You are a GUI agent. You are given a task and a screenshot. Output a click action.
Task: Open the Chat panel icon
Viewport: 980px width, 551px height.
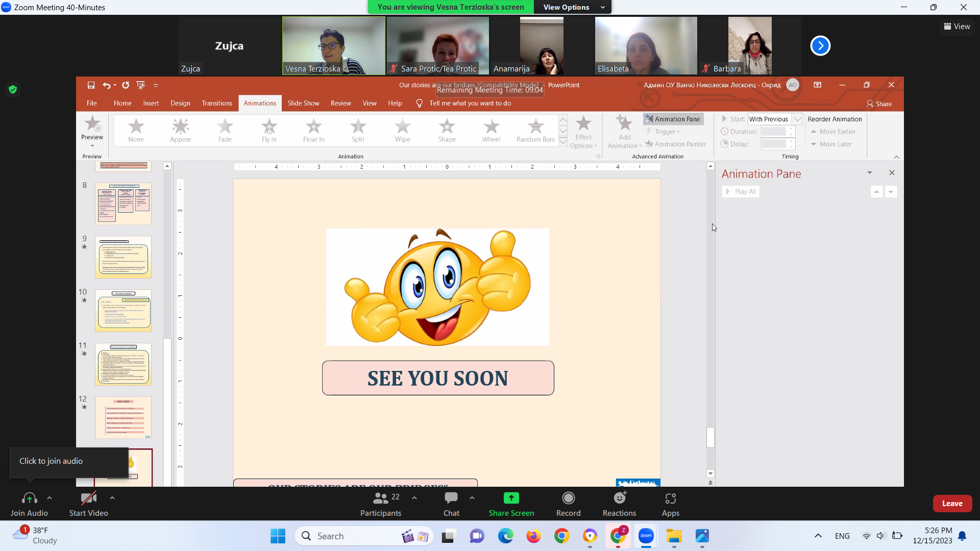pyautogui.click(x=451, y=498)
